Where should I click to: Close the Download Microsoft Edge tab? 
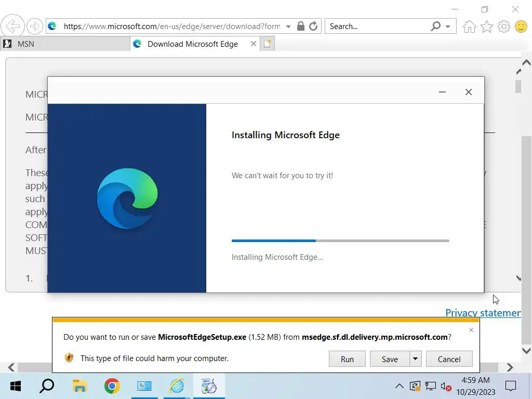click(x=253, y=44)
